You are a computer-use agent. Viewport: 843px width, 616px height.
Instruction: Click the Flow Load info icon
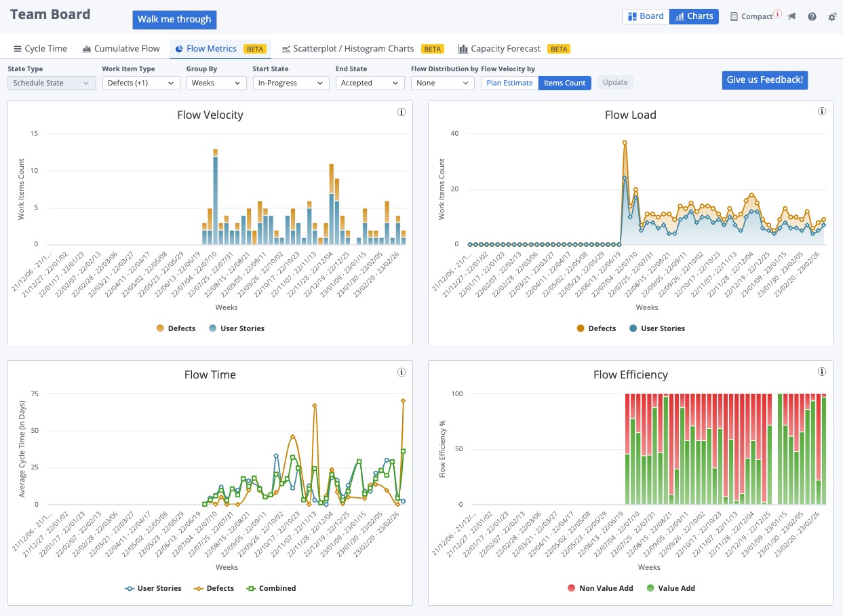click(822, 112)
